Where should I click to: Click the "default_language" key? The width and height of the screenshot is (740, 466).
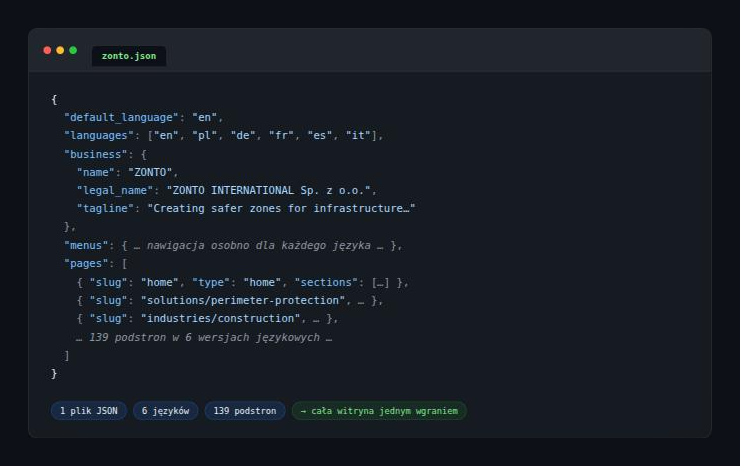pos(121,117)
